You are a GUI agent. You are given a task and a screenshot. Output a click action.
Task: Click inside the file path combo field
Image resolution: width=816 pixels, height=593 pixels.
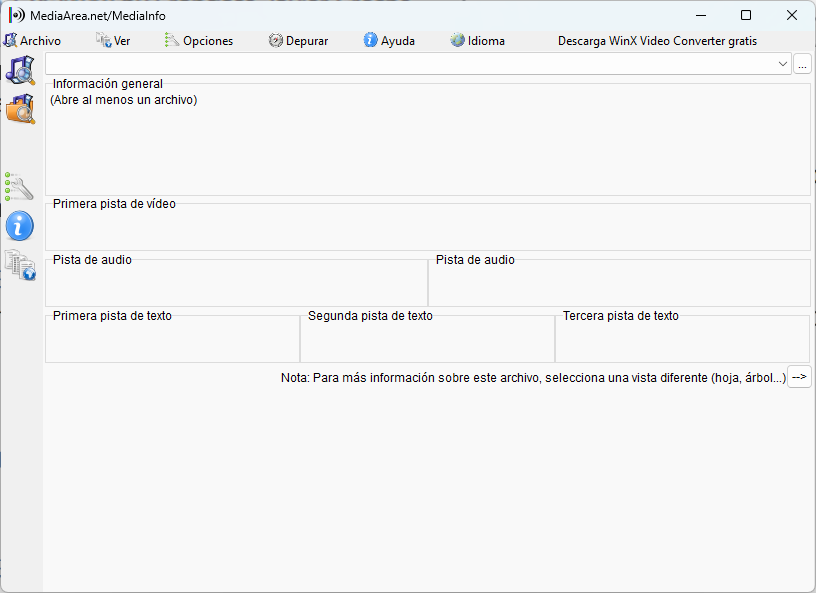click(410, 64)
